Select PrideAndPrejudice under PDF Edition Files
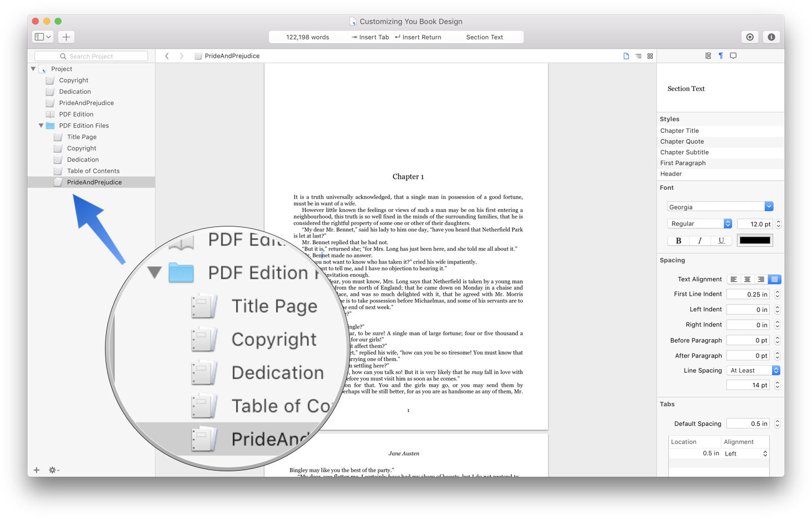812x519 pixels. pos(92,182)
